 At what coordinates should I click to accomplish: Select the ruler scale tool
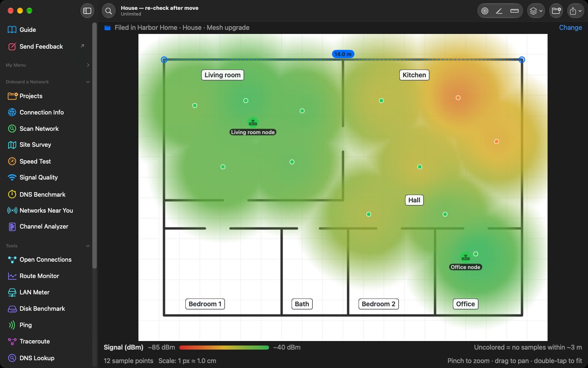514,11
